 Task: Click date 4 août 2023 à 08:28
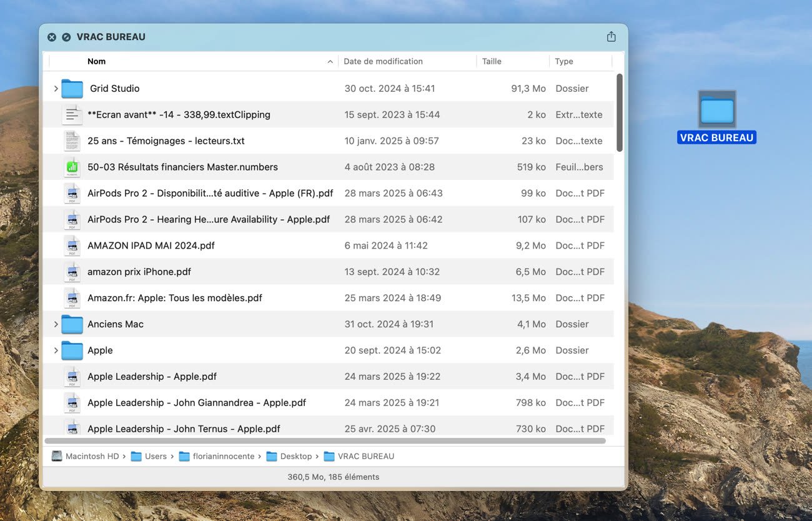click(390, 167)
